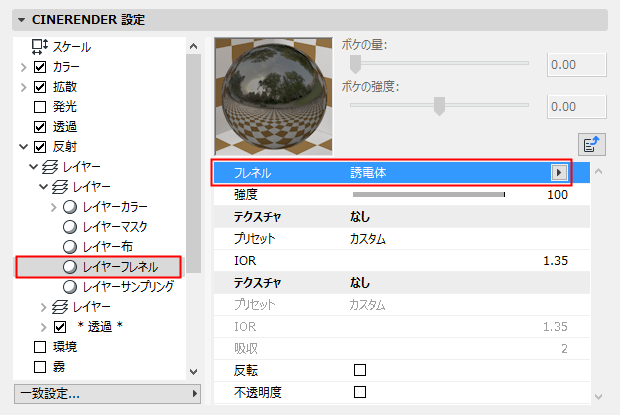Expand the third collapsed レイヤー group
The width and height of the screenshot is (620, 415).
[x=43, y=307]
